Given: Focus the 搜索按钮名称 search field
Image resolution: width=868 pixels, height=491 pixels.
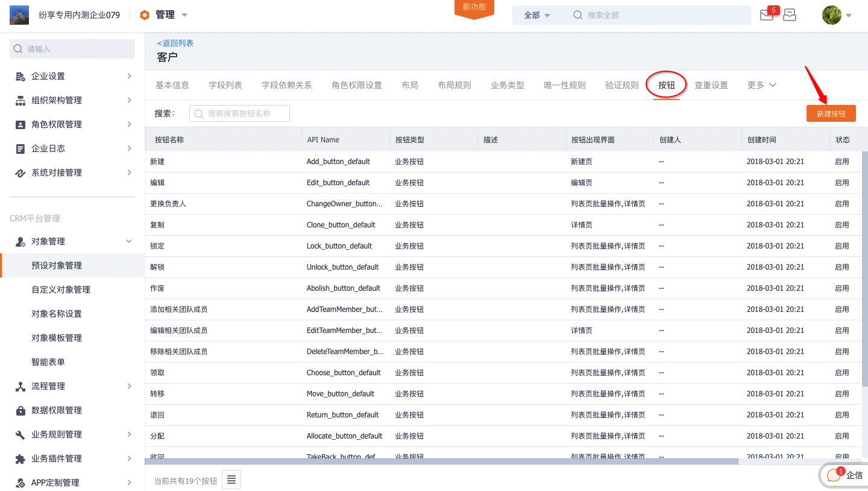Looking at the screenshot, I should pyautogui.click(x=239, y=113).
